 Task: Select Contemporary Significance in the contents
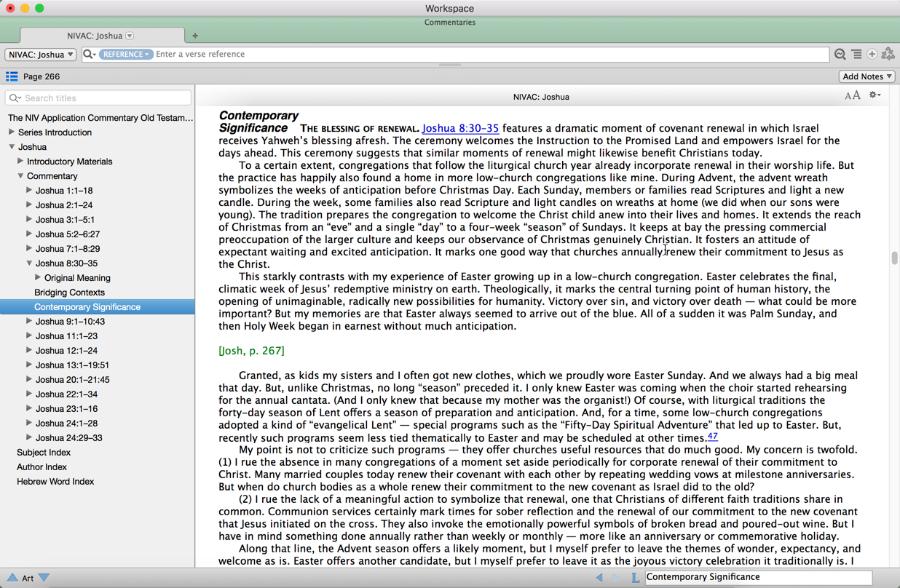[x=87, y=307]
